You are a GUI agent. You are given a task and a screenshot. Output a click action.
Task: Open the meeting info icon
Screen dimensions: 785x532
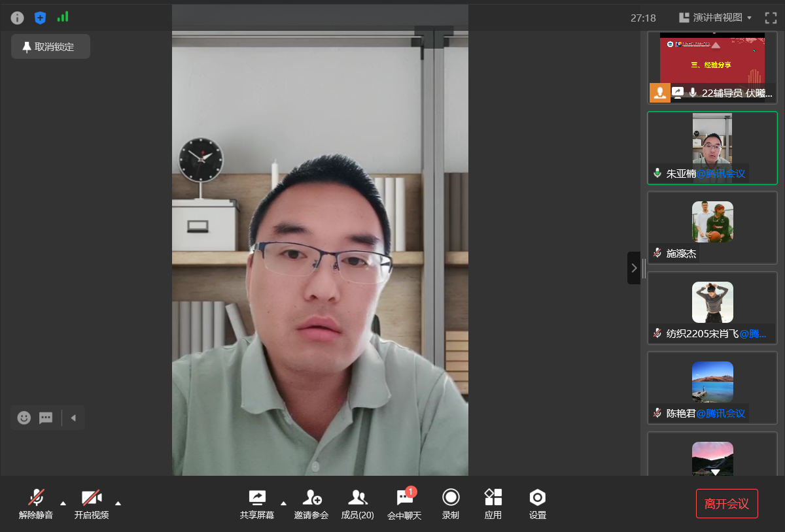[17, 18]
